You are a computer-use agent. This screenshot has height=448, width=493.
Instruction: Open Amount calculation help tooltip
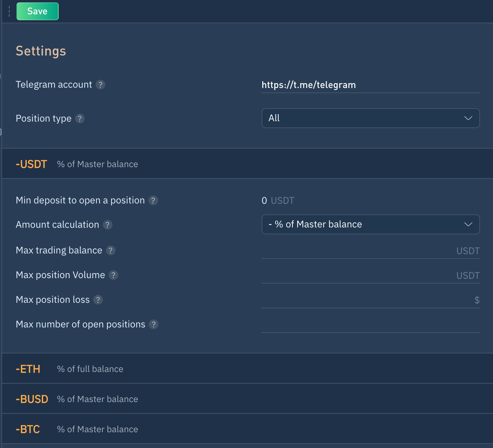tap(108, 225)
